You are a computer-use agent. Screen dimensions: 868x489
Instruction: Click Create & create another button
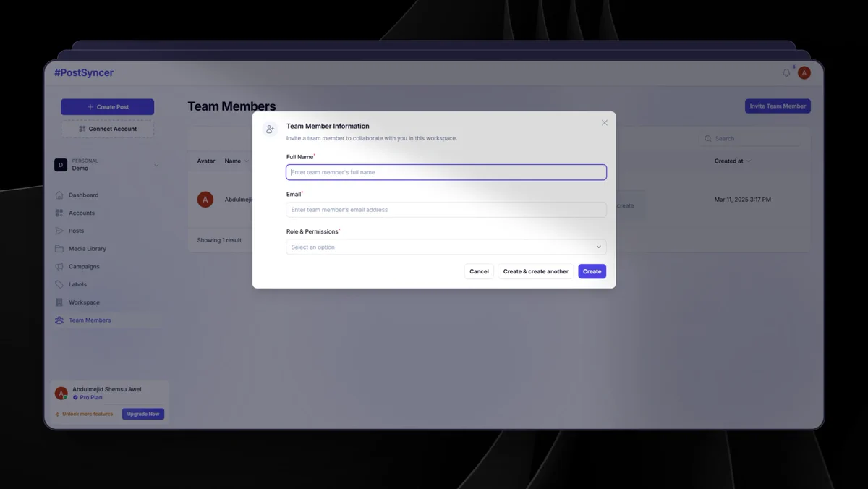pyautogui.click(x=536, y=271)
